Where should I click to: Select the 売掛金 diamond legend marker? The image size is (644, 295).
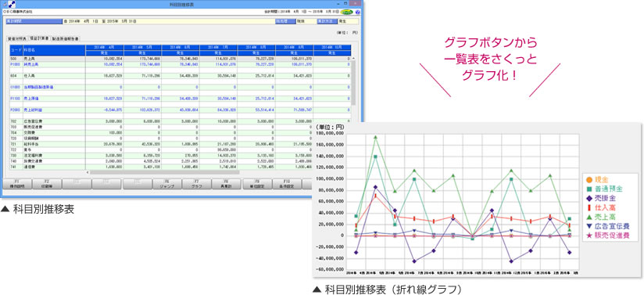click(x=589, y=198)
